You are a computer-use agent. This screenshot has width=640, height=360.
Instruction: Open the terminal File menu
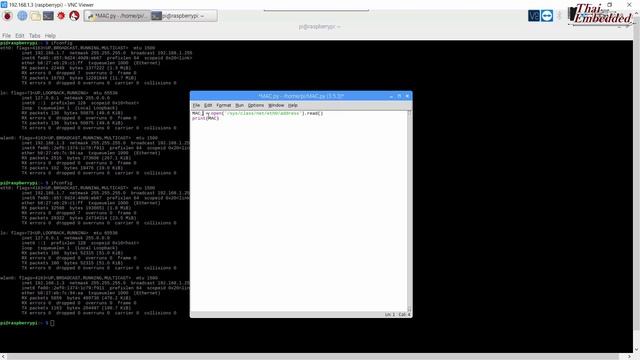click(x=7, y=36)
